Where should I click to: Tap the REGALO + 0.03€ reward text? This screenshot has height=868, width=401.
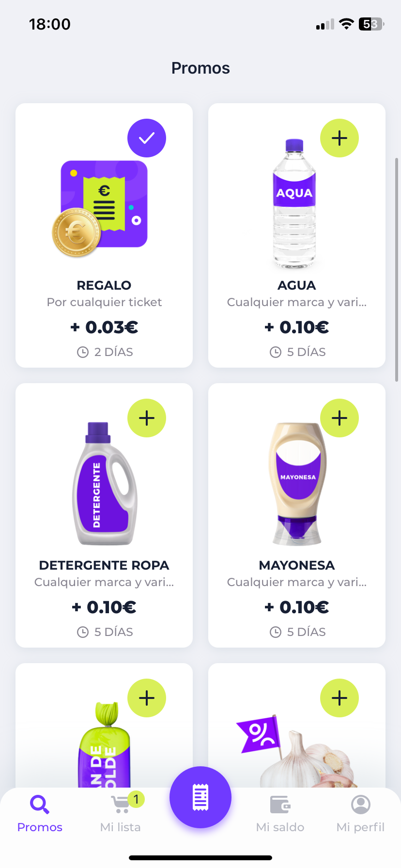pos(104,327)
